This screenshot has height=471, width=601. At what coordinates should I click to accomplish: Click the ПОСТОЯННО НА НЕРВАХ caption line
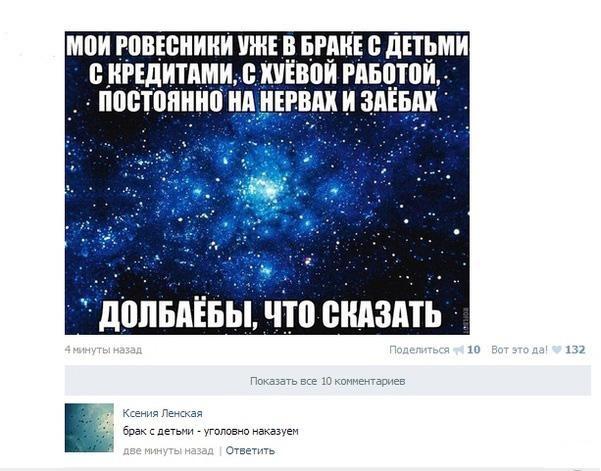pos(268,100)
